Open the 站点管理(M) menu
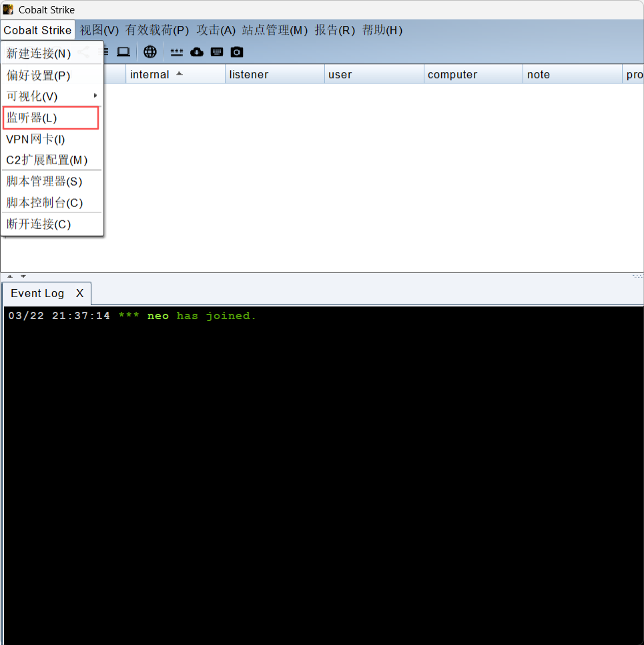 tap(274, 30)
